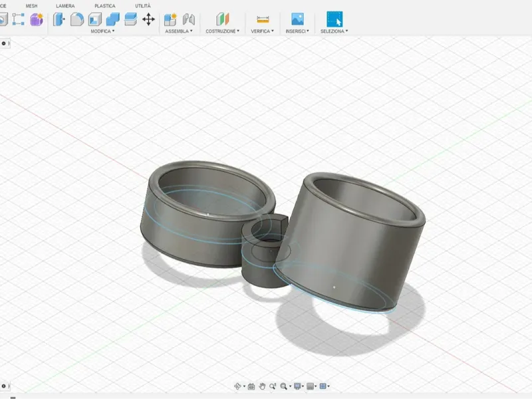Screen dimensions: 532x399
Task: Toggle the browser panel pin at top left
Action: pyautogui.click(x=3, y=43)
